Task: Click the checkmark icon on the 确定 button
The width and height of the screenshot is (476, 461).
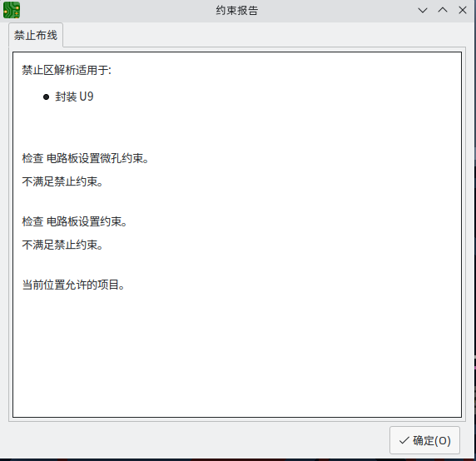Action: (404, 440)
